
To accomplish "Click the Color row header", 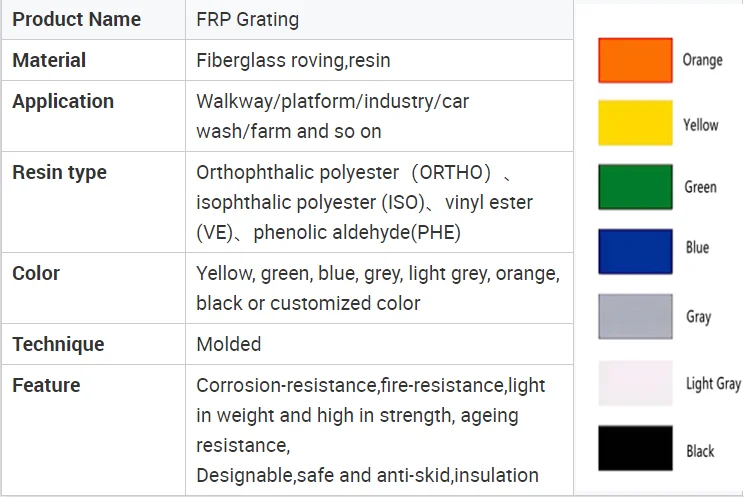I will [36, 273].
